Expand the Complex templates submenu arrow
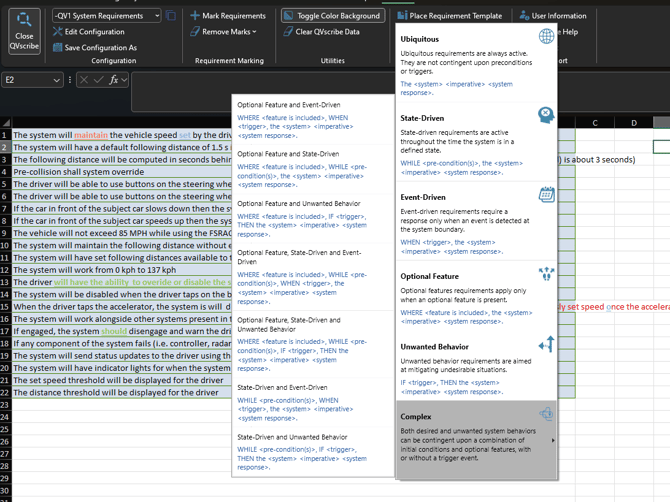 [552, 440]
